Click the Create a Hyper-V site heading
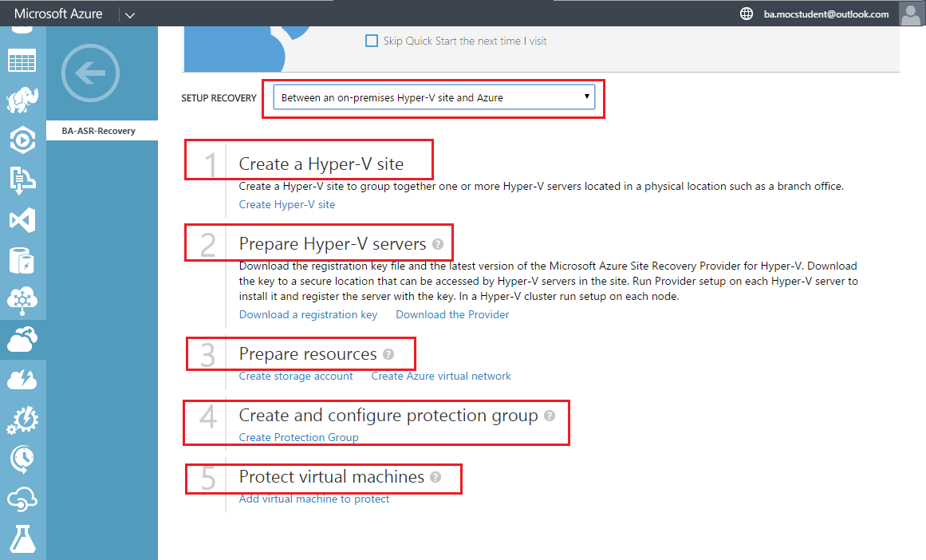The image size is (926, 560). point(321,164)
